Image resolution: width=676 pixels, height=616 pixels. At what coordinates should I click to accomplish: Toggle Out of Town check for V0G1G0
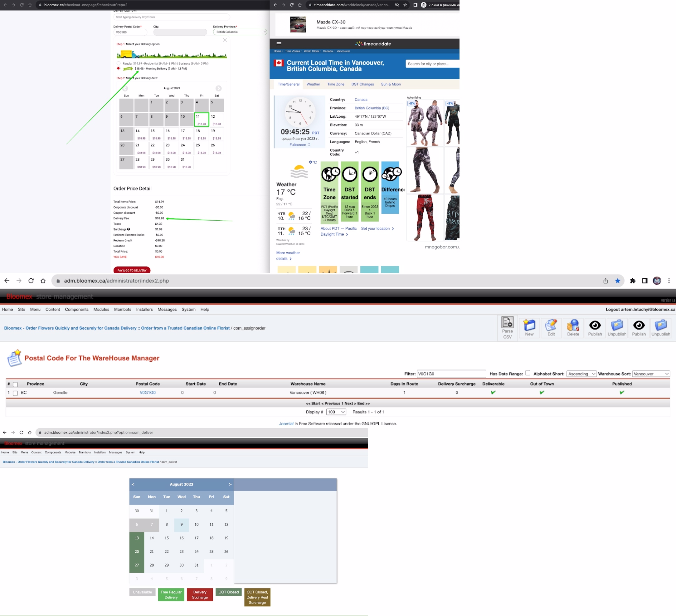[542, 392]
